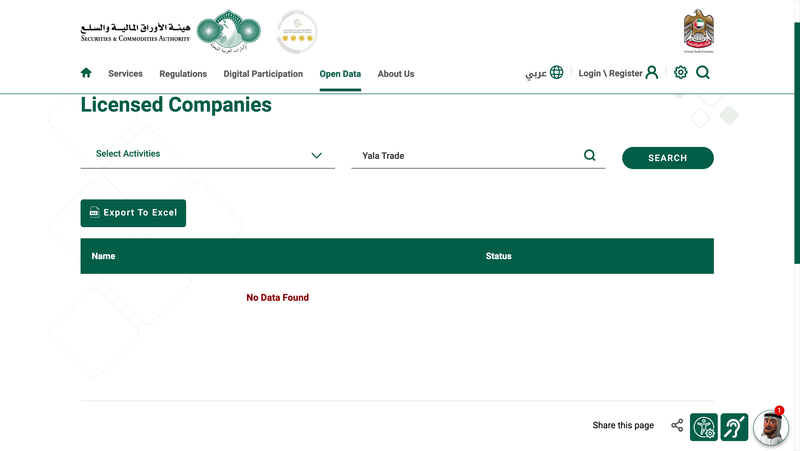Click the magnifier icon inside search field

point(589,155)
